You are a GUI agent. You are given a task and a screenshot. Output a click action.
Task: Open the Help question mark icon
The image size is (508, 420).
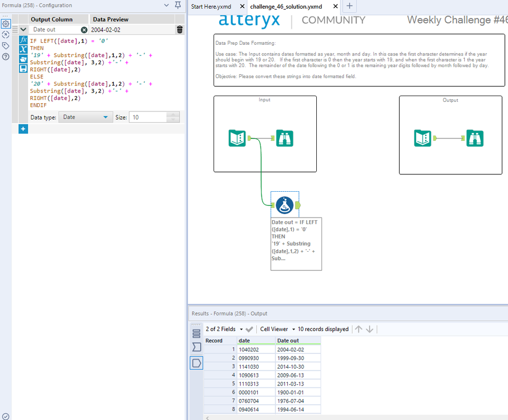(6, 56)
